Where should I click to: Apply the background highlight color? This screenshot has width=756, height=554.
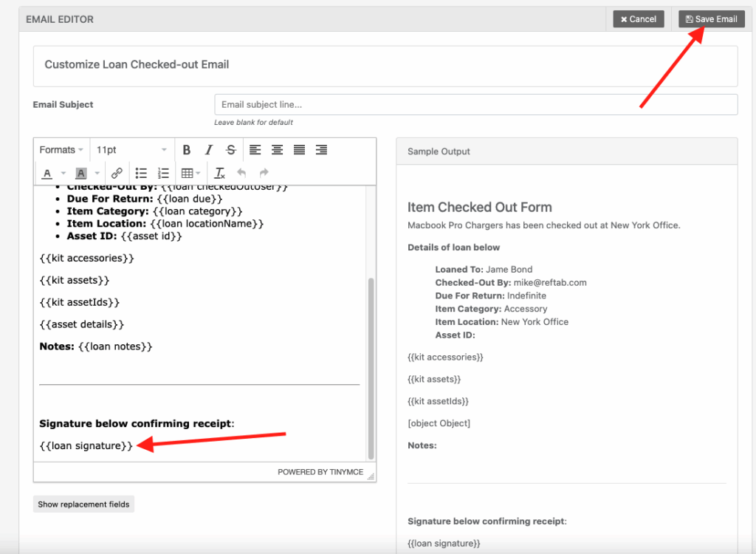click(81, 174)
